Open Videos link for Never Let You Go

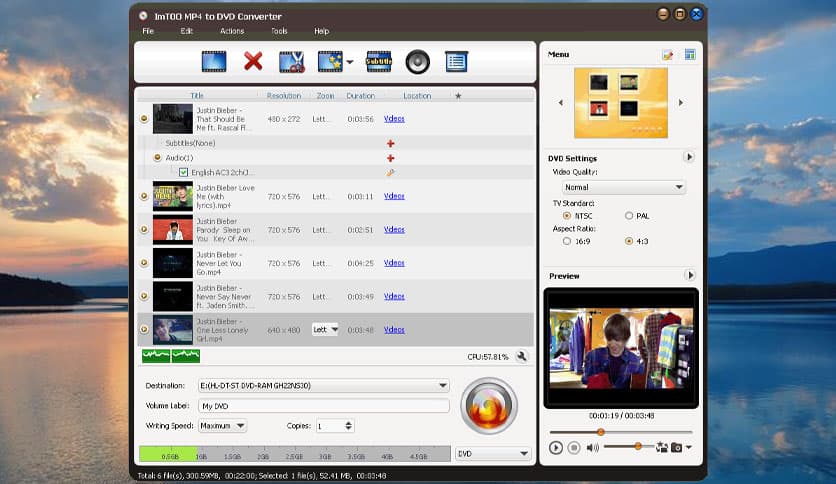[x=394, y=263]
